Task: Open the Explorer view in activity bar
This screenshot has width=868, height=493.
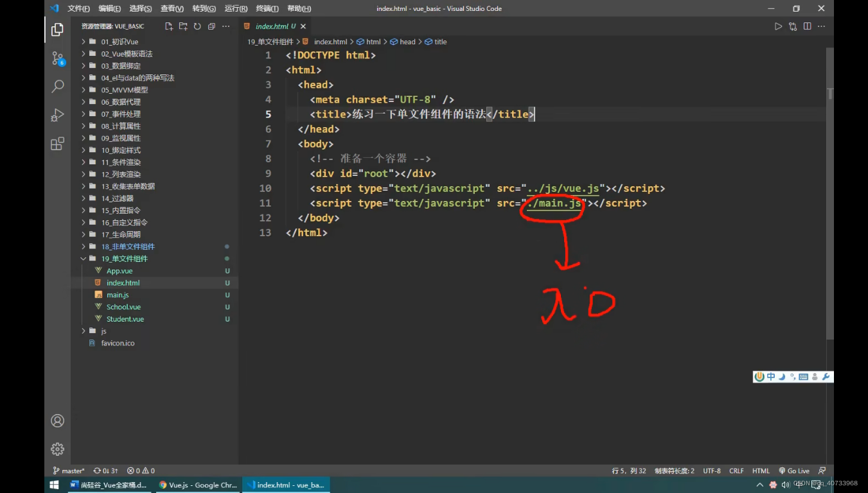Action: [x=57, y=30]
